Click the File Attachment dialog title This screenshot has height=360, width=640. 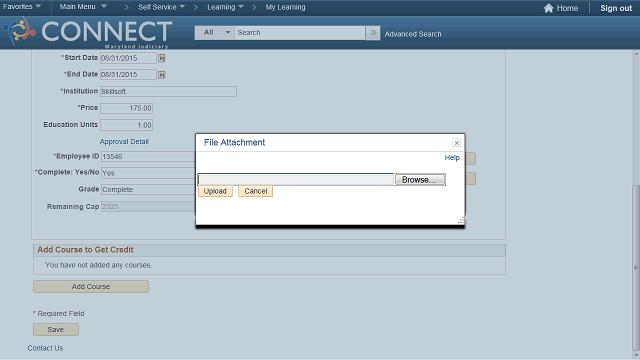234,142
